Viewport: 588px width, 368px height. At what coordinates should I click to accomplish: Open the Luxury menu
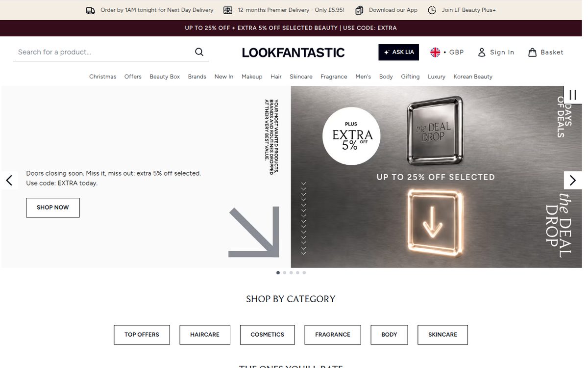(437, 77)
